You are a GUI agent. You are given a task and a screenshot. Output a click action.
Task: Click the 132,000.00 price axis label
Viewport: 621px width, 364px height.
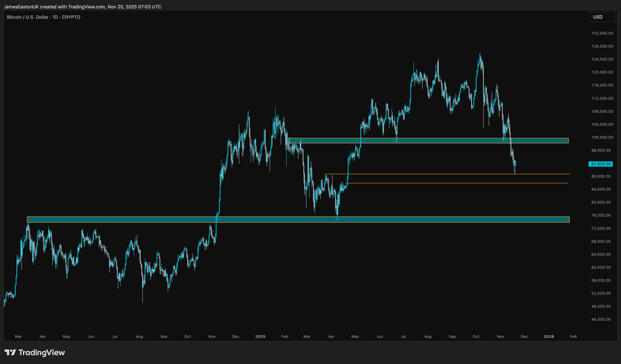pos(601,34)
